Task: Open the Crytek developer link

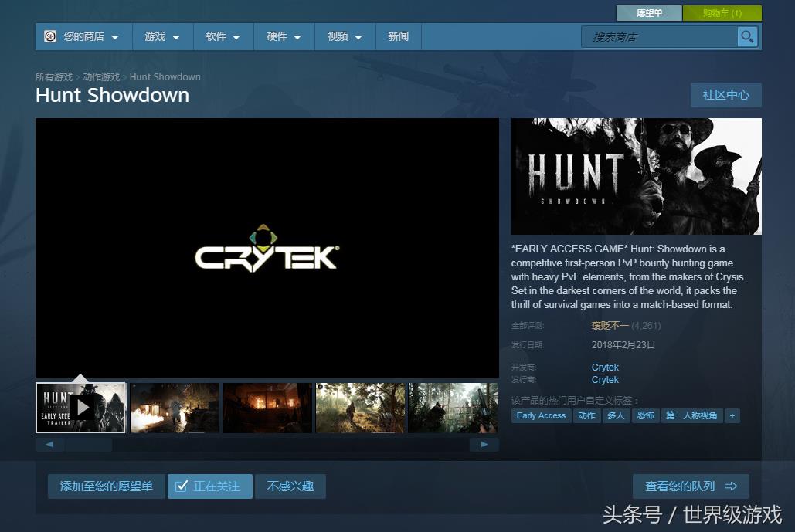Action: [x=605, y=368]
